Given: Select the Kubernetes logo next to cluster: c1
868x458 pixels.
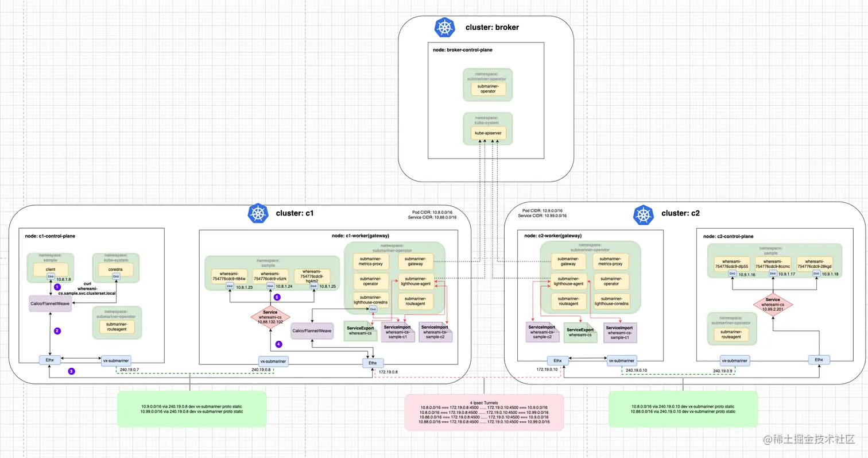Looking at the screenshot, I should [258, 213].
